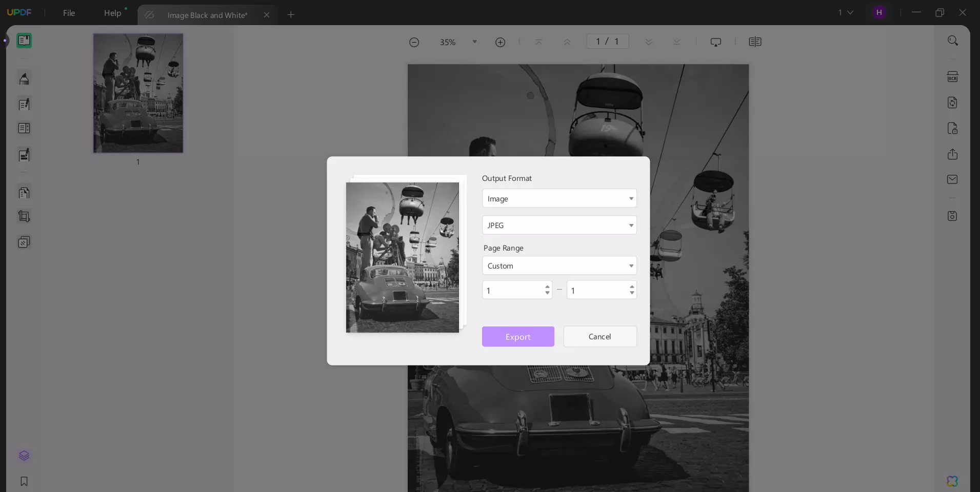Viewport: 980px width, 492px height.
Task: Open the Layers panel icon
Action: (x=24, y=456)
